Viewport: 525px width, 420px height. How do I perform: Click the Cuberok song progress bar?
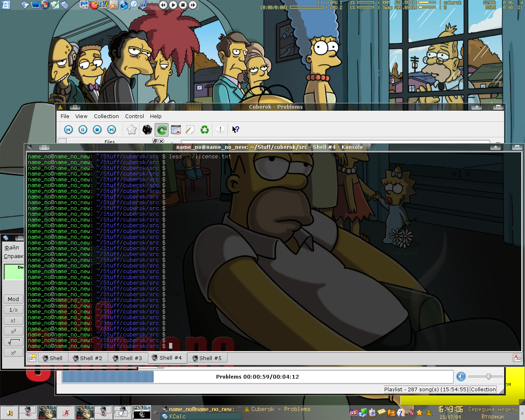click(x=258, y=377)
